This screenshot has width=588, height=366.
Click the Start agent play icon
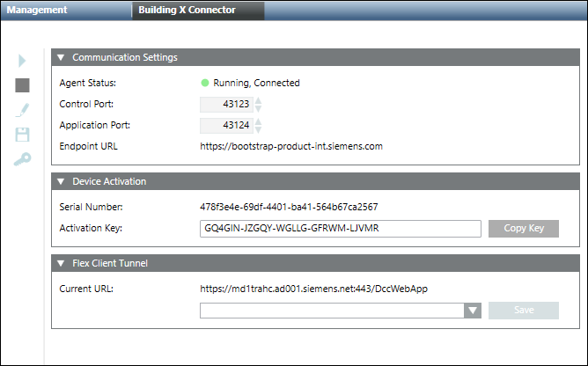pos(23,61)
